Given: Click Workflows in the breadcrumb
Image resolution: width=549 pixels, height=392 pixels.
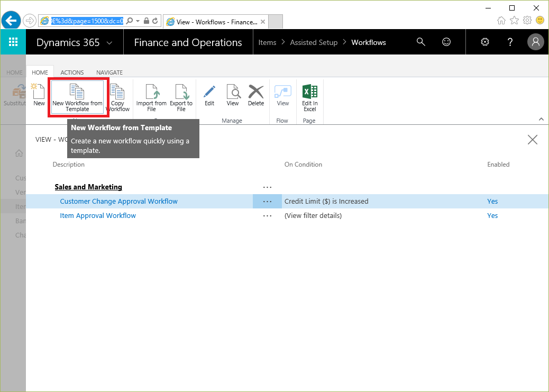Looking at the screenshot, I should click(369, 42).
